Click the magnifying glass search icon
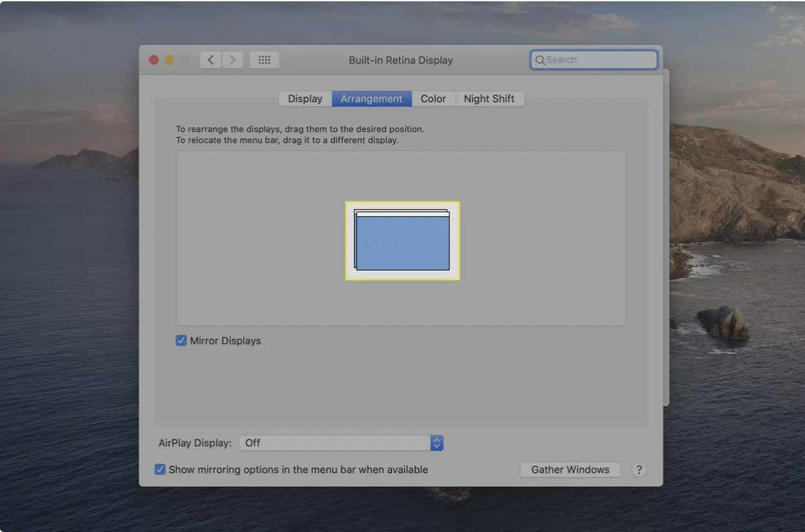Viewport: 805px width, 532px height. point(540,60)
